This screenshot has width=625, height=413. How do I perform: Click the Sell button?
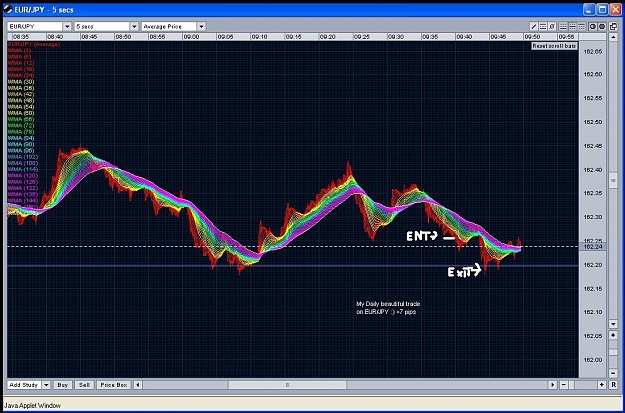click(x=84, y=385)
